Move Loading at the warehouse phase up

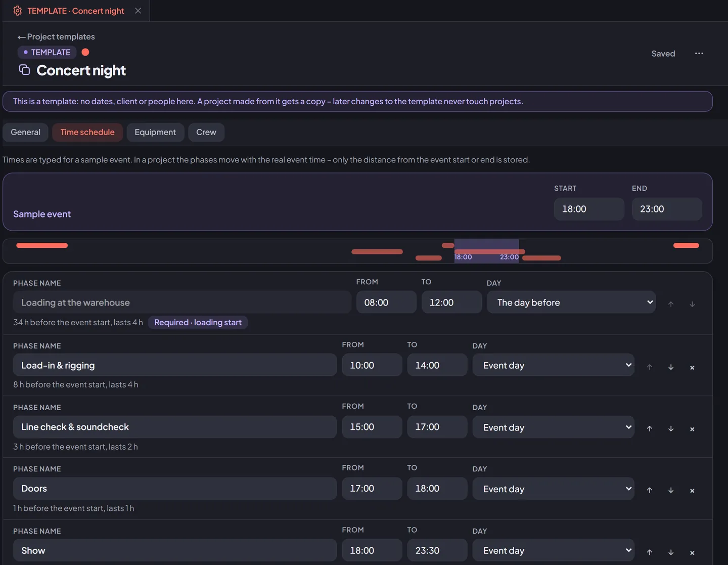click(x=671, y=304)
